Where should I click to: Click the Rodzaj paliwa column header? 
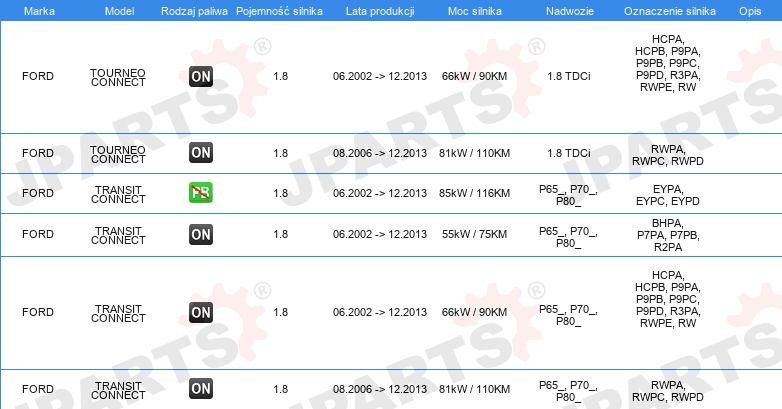click(x=195, y=11)
